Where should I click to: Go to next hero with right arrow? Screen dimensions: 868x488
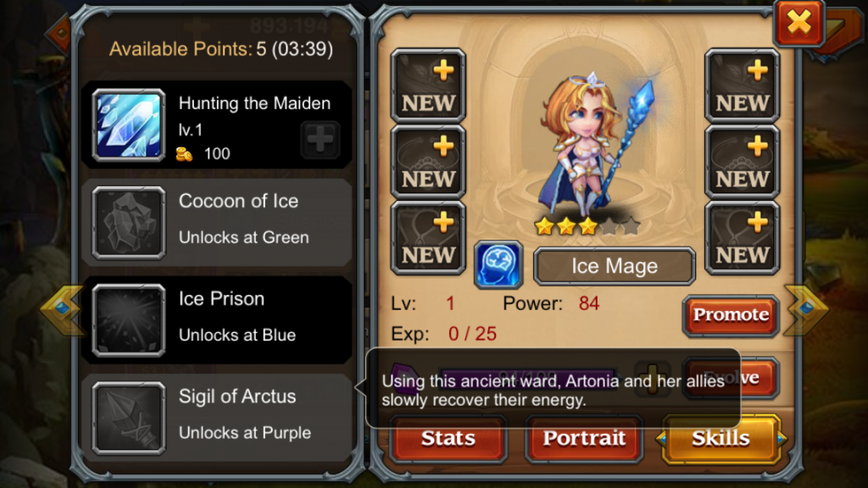pos(807,309)
